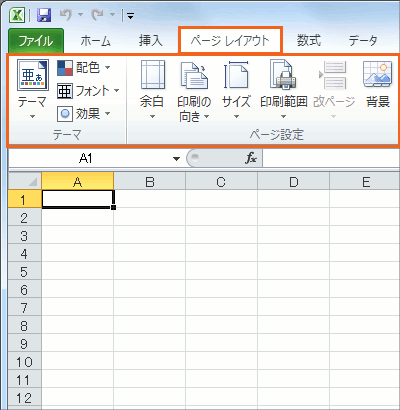400x410 pixels.
Task: Expand the 配色 (Colors) dropdown
Action: (x=107, y=68)
